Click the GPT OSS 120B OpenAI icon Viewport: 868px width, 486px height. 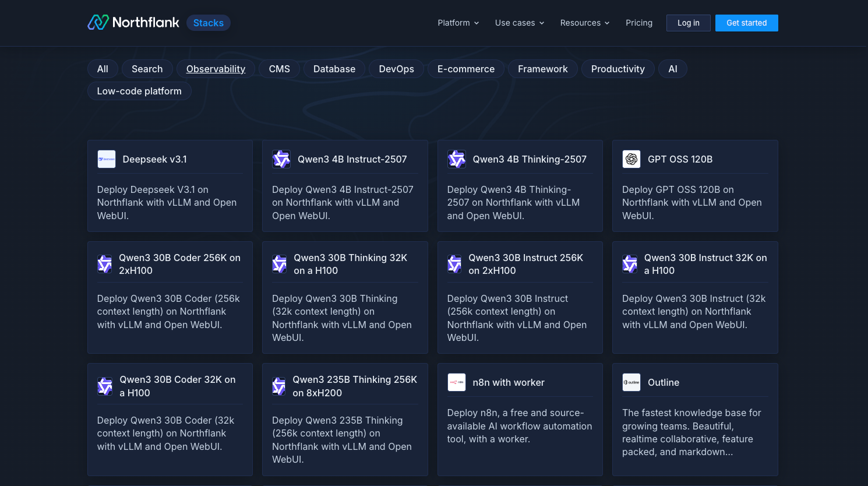631,159
